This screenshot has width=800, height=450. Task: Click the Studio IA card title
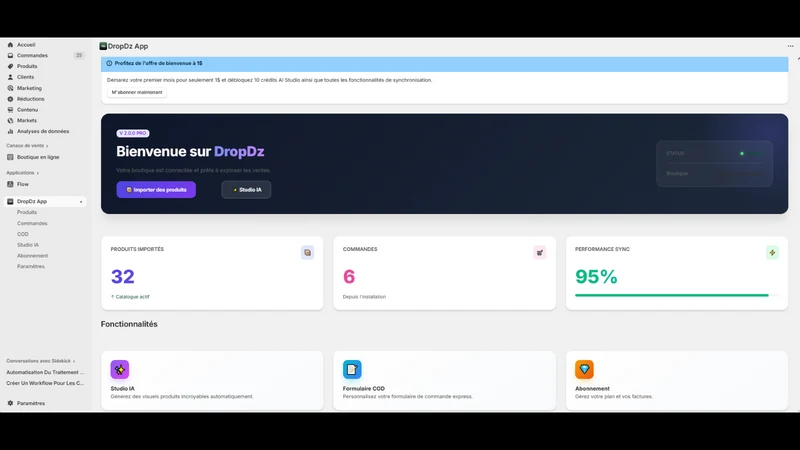tap(122, 388)
